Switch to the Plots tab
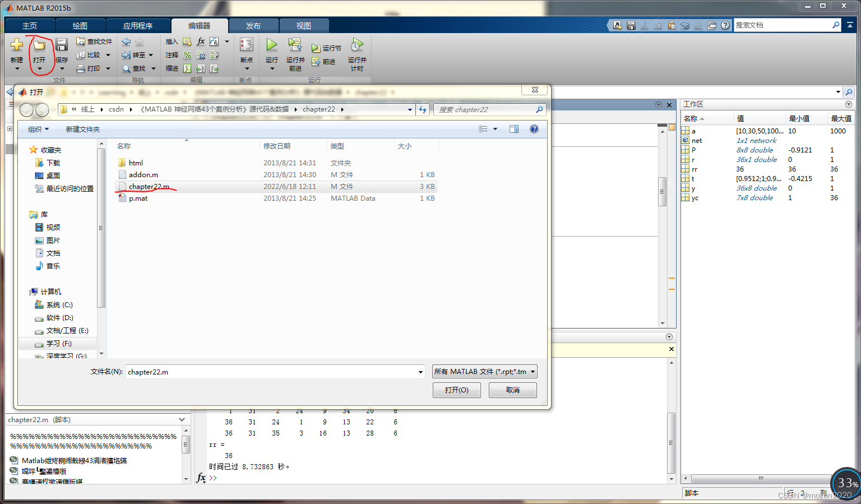The height and width of the screenshot is (504, 861). point(80,26)
